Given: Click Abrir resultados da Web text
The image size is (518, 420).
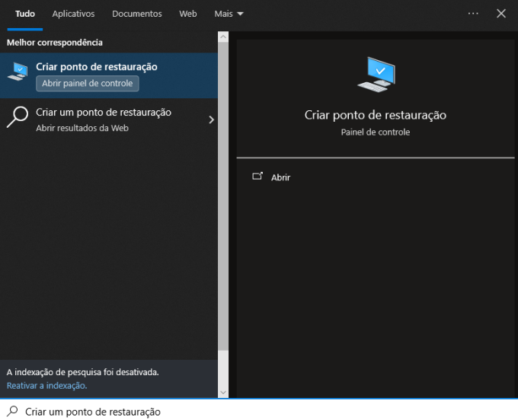Looking at the screenshot, I should (82, 128).
